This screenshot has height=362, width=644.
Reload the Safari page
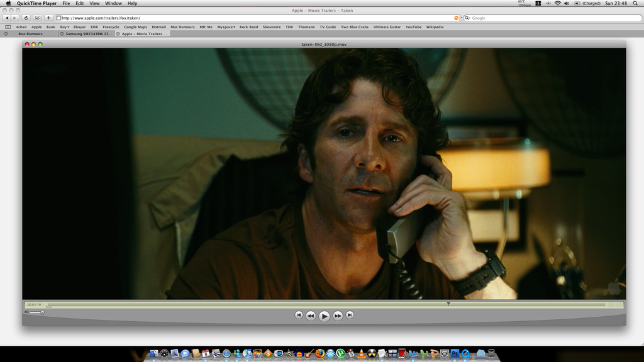coord(26,18)
